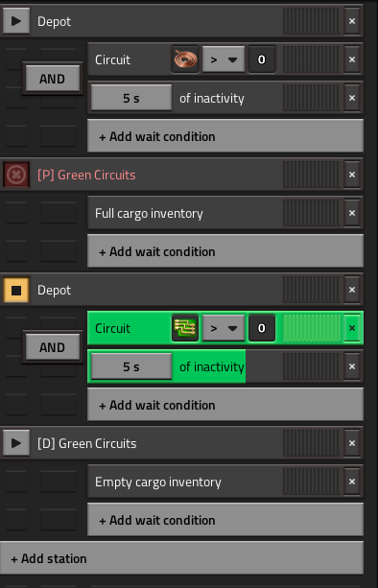Send train to [D] Green Circuits station
378x588 pixels.
[16, 443]
